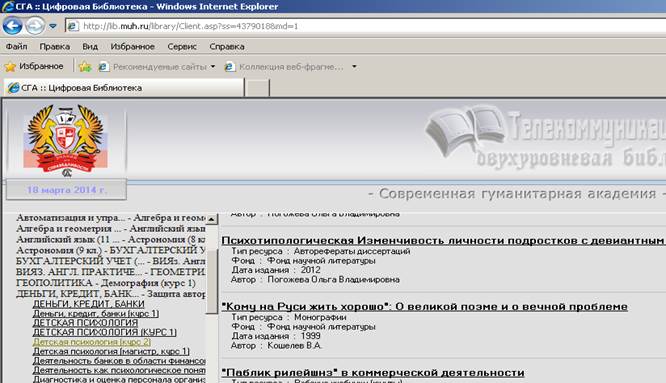This screenshot has height=383, width=666.
Task: Select Алгебра и геометрия - Английский range row
Action: [x=111, y=228]
